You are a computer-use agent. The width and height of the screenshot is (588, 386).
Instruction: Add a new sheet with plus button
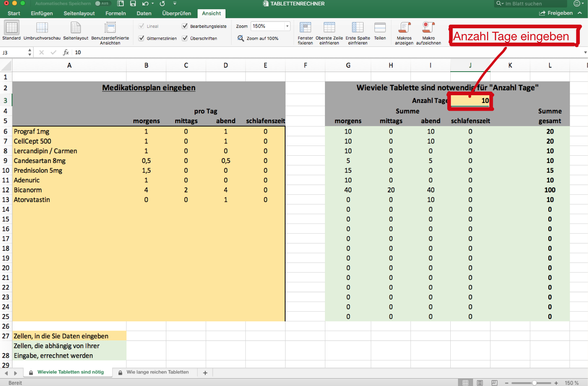click(205, 372)
